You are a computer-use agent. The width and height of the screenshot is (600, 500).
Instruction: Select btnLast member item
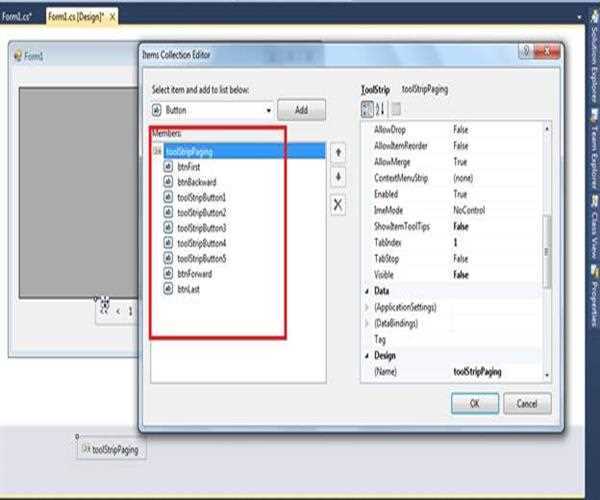pos(190,289)
